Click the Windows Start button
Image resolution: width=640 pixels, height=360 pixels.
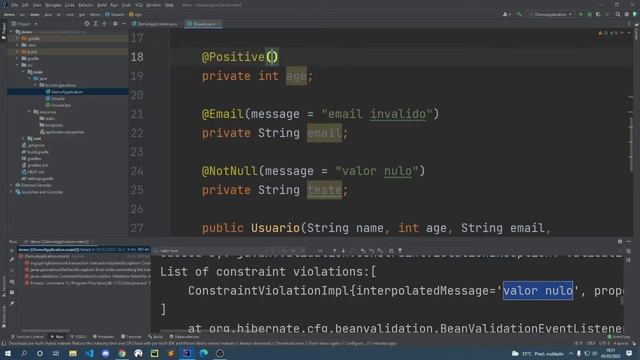[x=8, y=353]
